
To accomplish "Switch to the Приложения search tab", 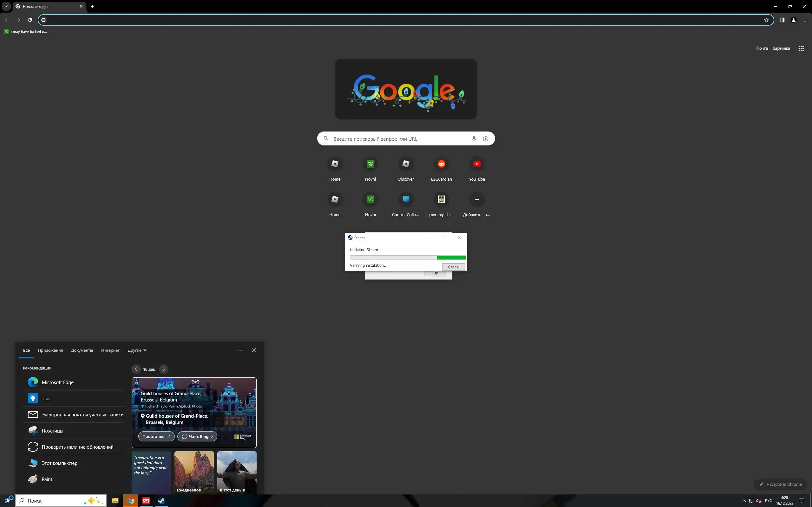I will point(50,350).
